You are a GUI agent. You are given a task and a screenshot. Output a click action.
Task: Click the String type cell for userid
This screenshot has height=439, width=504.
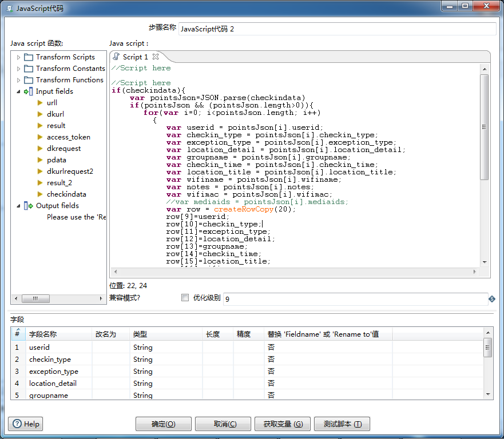click(x=166, y=348)
